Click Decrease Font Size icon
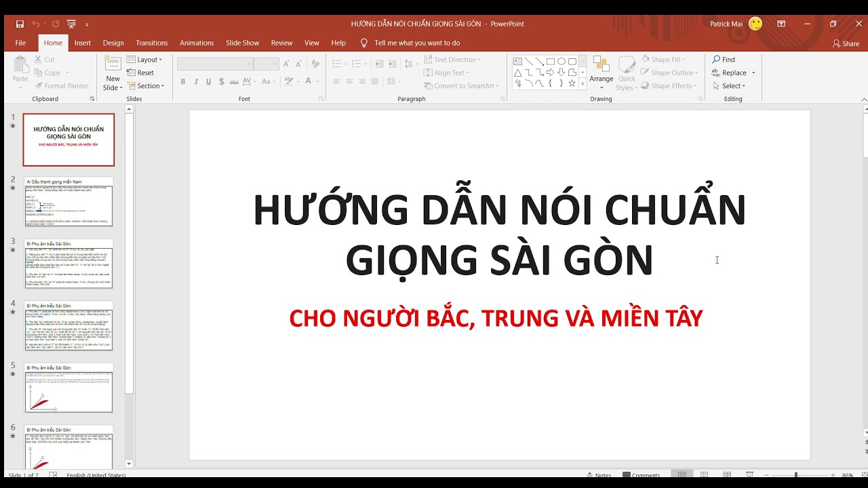The height and width of the screenshot is (488, 868). (299, 64)
